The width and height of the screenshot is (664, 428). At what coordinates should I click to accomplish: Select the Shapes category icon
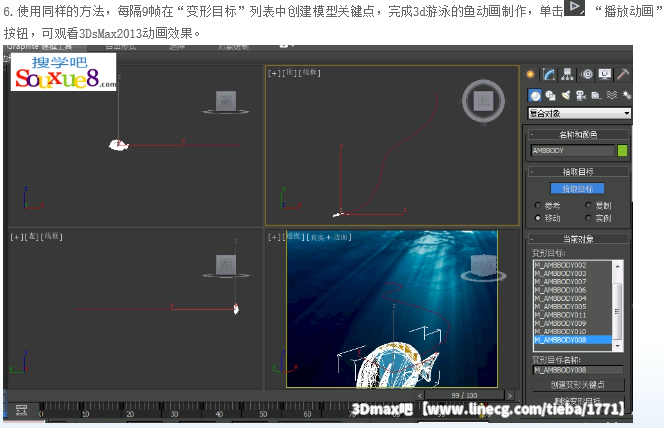coord(551,96)
